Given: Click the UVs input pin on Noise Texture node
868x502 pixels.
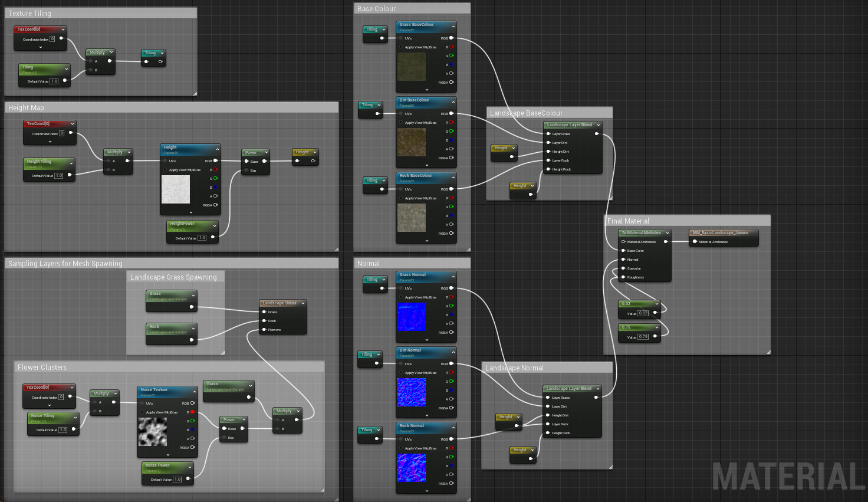Looking at the screenshot, I should pos(143,403).
